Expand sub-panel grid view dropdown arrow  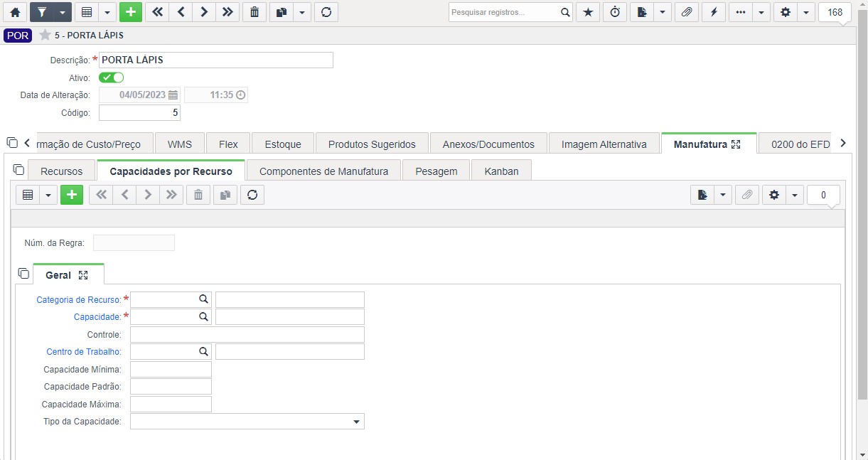click(x=48, y=195)
